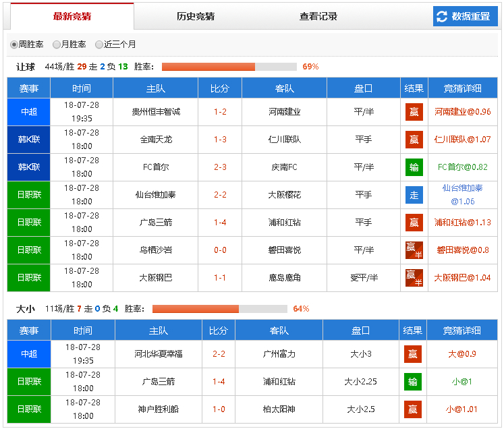Viewport: 504px width, 431px height.
Task: Click score 0-0 in 鸟栖沙岩 row
Action: pos(220,250)
